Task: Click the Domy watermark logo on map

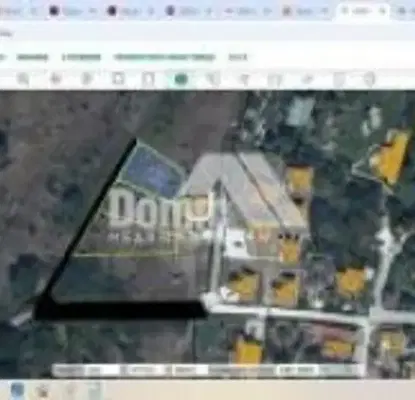Action: point(160,213)
